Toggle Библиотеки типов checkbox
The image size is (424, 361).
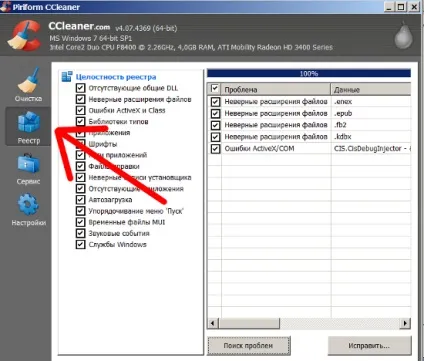pyautogui.click(x=80, y=121)
